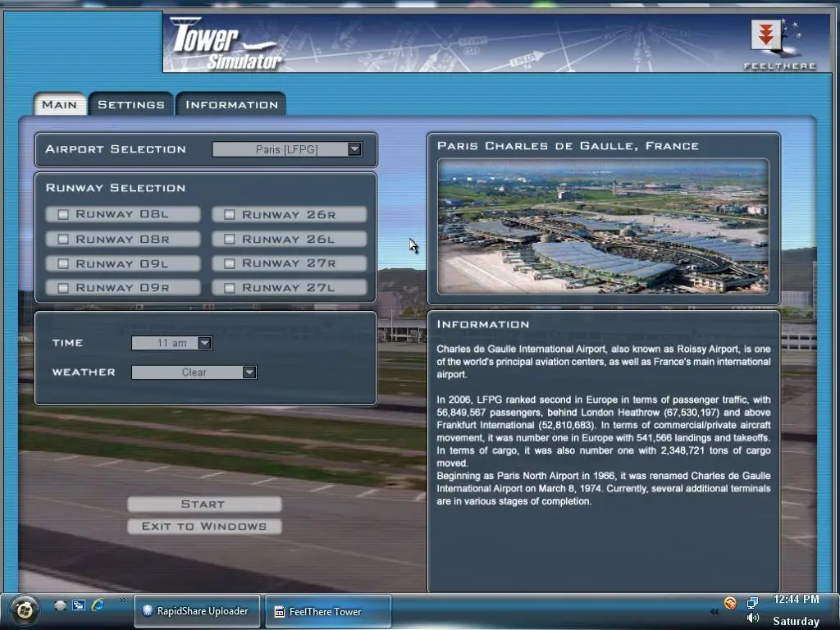Click the Runway Selection heading

point(116,188)
